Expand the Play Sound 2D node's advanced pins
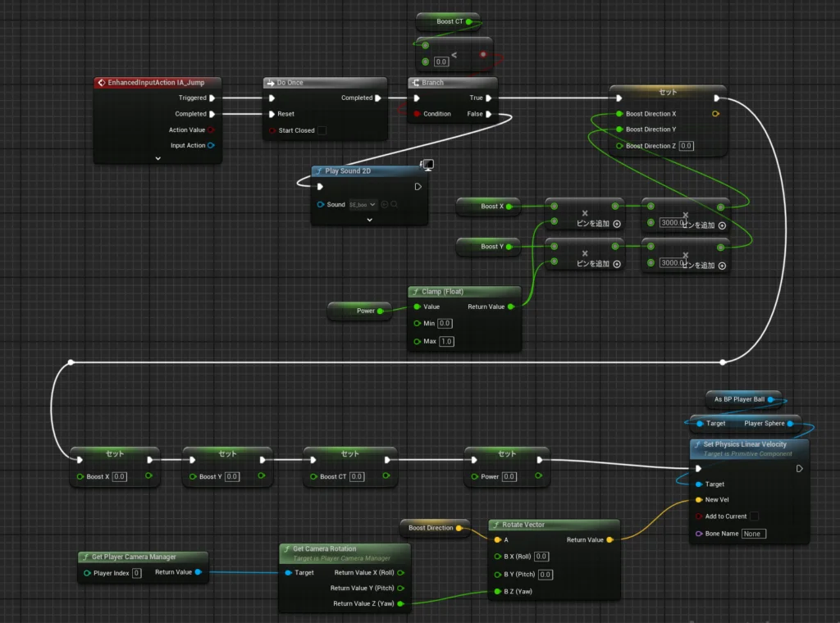This screenshot has width=840, height=623. pyautogui.click(x=369, y=220)
